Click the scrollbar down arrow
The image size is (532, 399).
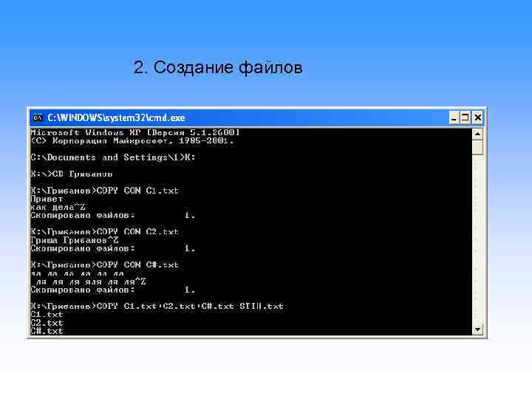[477, 329]
